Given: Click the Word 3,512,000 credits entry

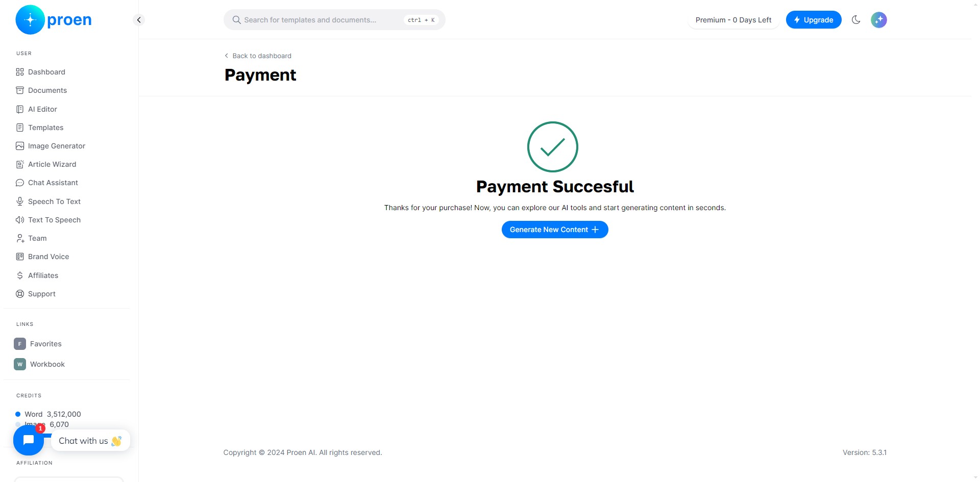Looking at the screenshot, I should click(x=48, y=414).
